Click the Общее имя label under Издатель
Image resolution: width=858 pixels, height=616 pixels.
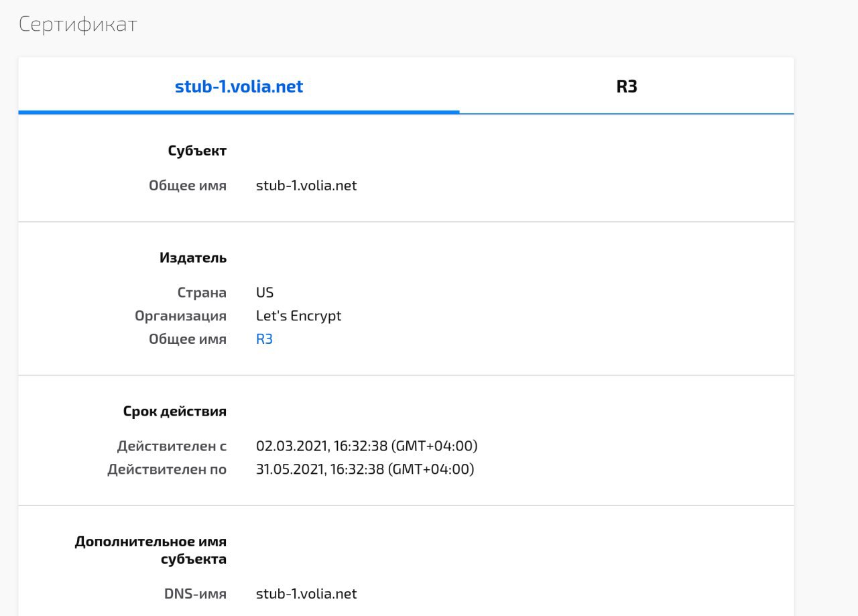[x=188, y=339]
